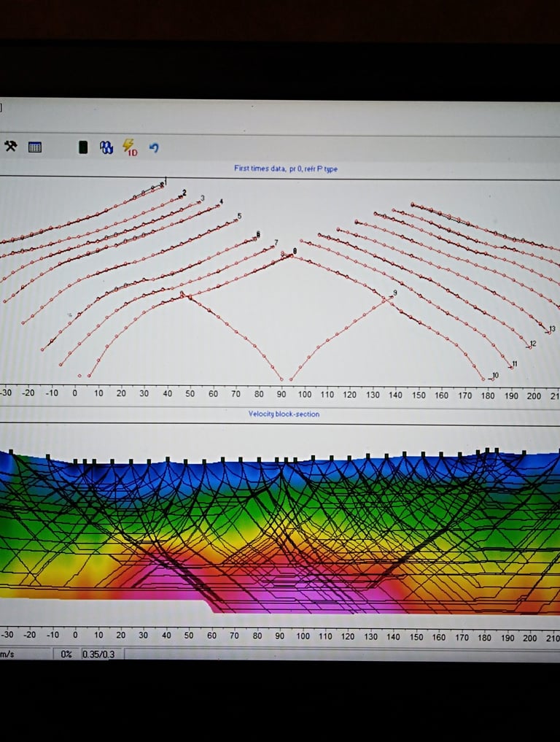Click the '0.35/0.3' status bar value
Screen dimensions: 560x742
coord(98,654)
